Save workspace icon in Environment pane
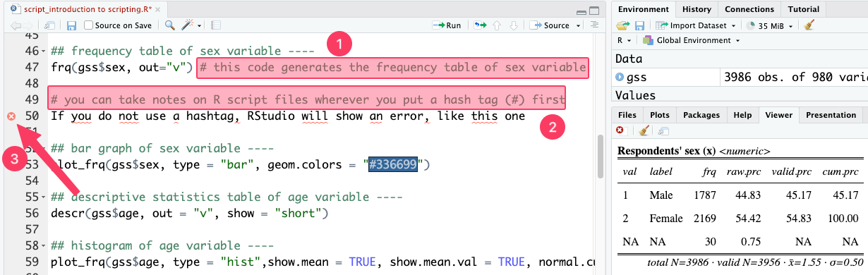 pyautogui.click(x=639, y=25)
